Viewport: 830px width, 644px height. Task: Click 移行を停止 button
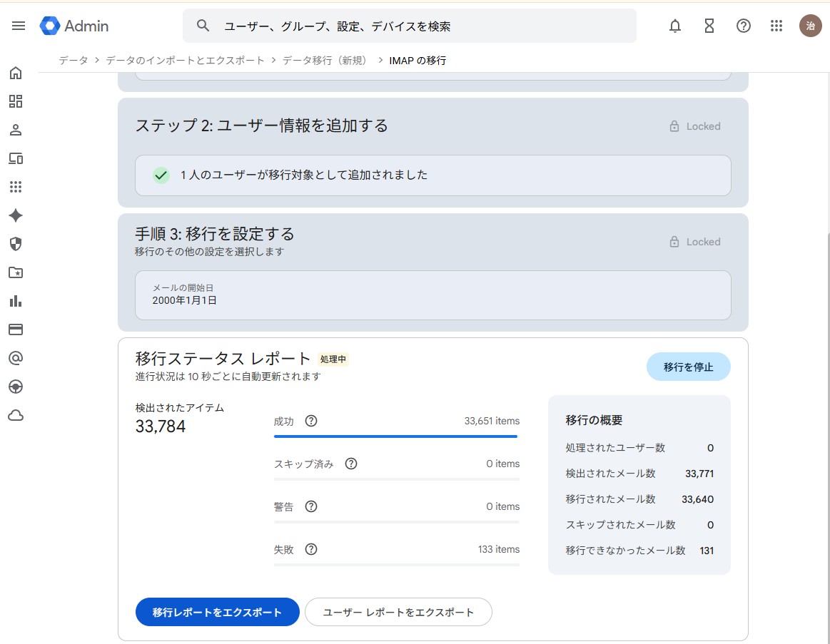tap(688, 367)
